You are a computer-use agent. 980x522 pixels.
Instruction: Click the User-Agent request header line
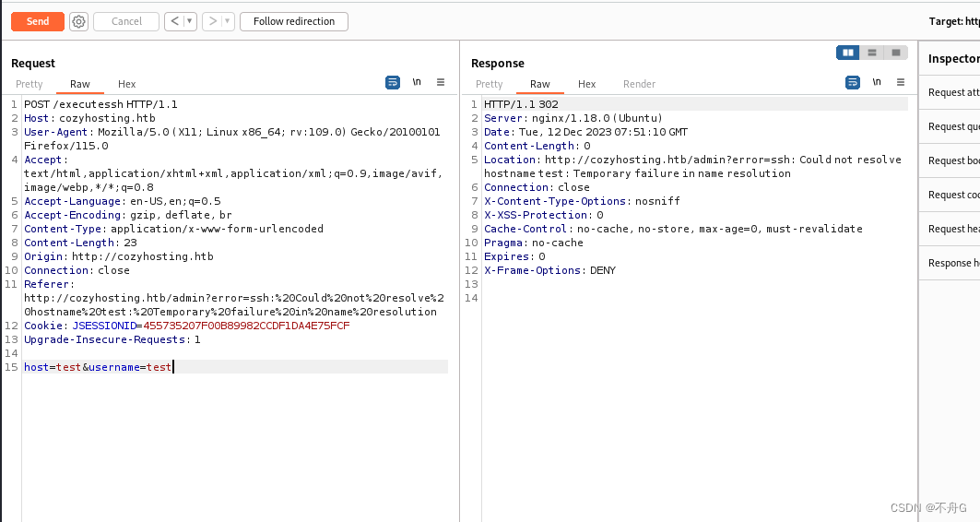232,138
